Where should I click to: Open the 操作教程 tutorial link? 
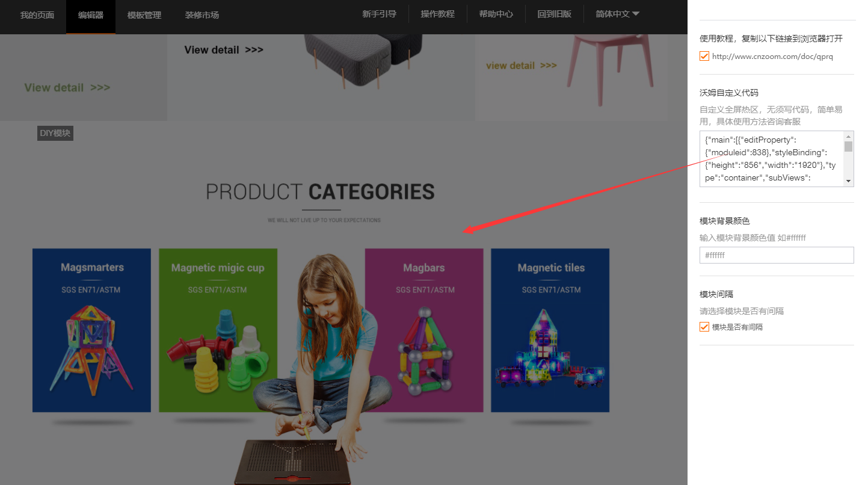click(x=437, y=14)
